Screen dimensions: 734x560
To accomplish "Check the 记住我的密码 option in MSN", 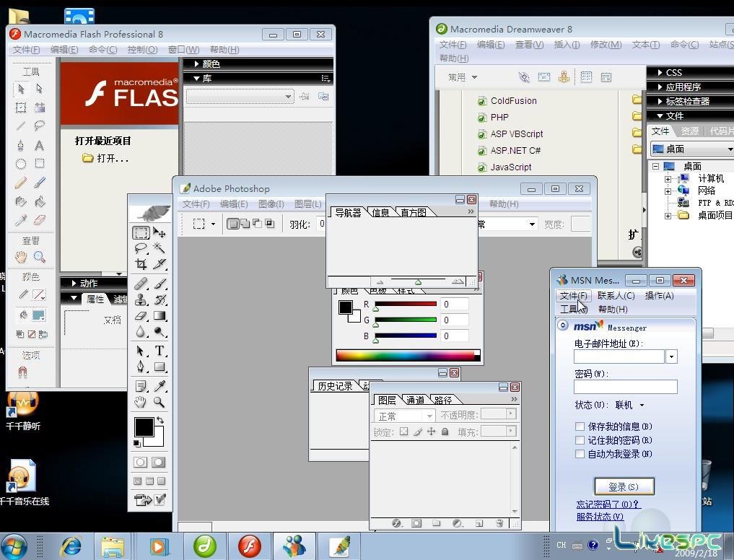I will 580,440.
